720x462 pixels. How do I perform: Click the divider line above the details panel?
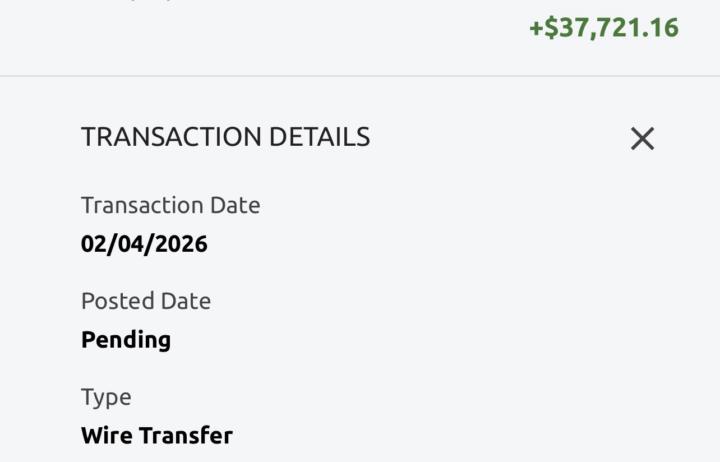click(360, 76)
